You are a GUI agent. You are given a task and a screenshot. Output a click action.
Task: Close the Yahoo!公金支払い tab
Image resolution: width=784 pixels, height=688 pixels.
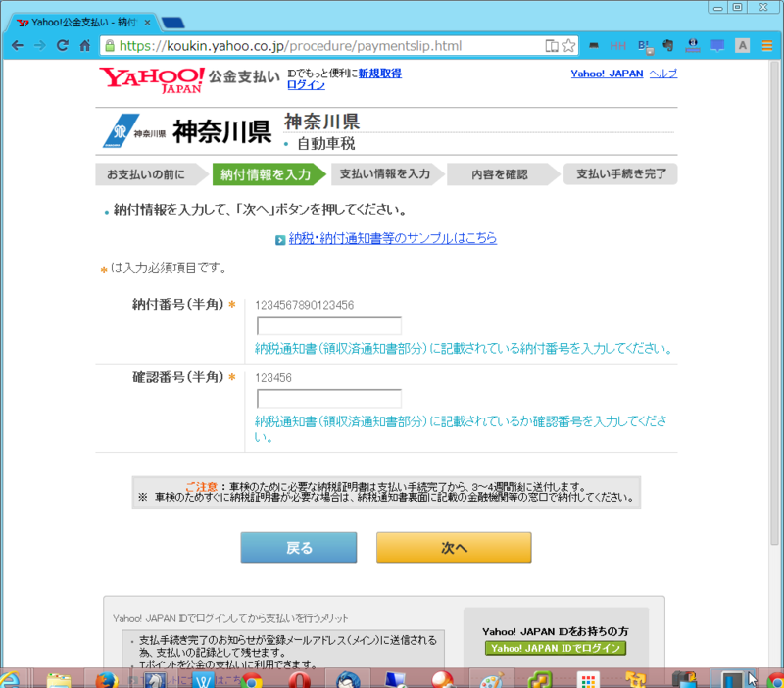point(147,23)
